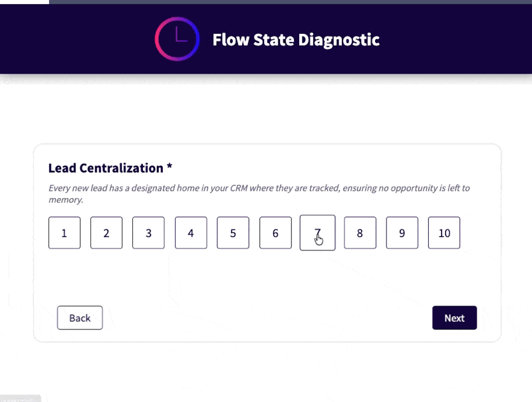The height and width of the screenshot is (402, 532).
Task: Choose score 3 for this question
Action: 148,233
